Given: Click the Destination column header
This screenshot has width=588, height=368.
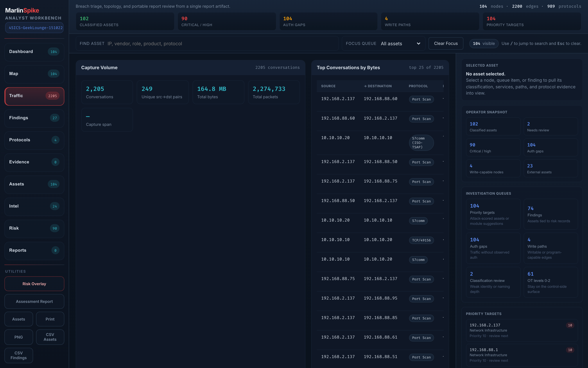Looking at the screenshot, I should [x=378, y=86].
